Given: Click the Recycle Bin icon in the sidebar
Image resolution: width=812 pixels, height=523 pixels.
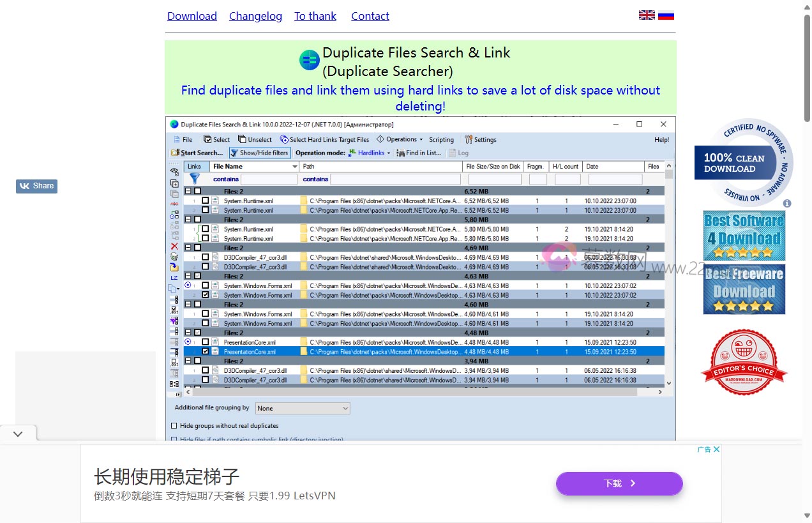Looking at the screenshot, I should click(174, 257).
